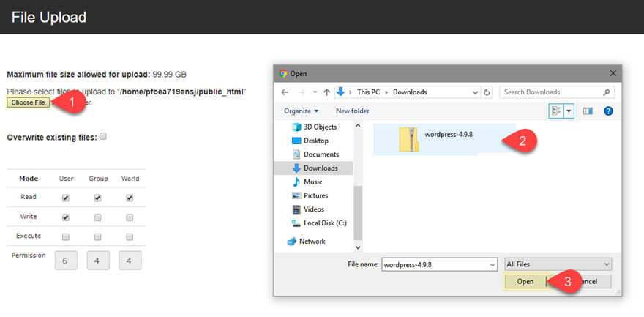
Task: Open the Organize menu
Action: click(x=301, y=111)
